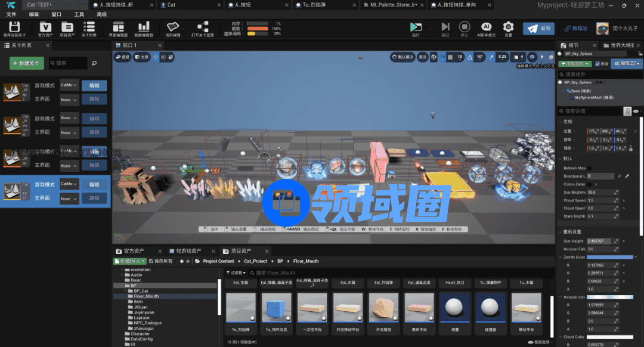This screenshot has width=644, height=347.
Task: Open the 工具 menu
Action: [x=79, y=14]
